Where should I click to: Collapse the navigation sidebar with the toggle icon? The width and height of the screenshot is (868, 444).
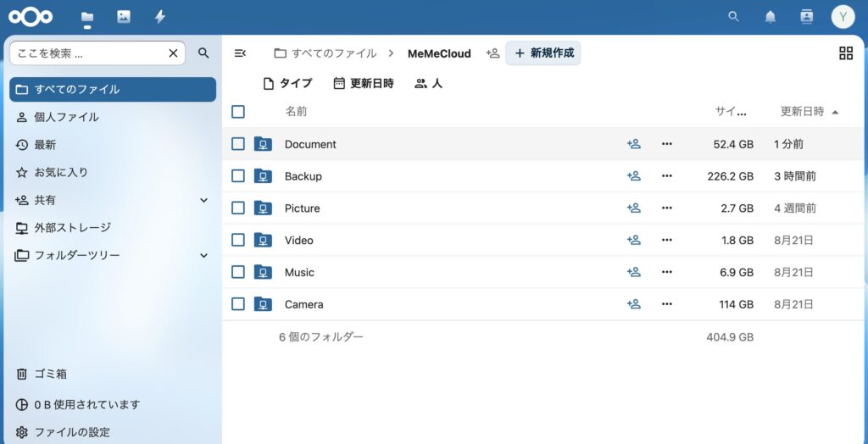pos(240,53)
